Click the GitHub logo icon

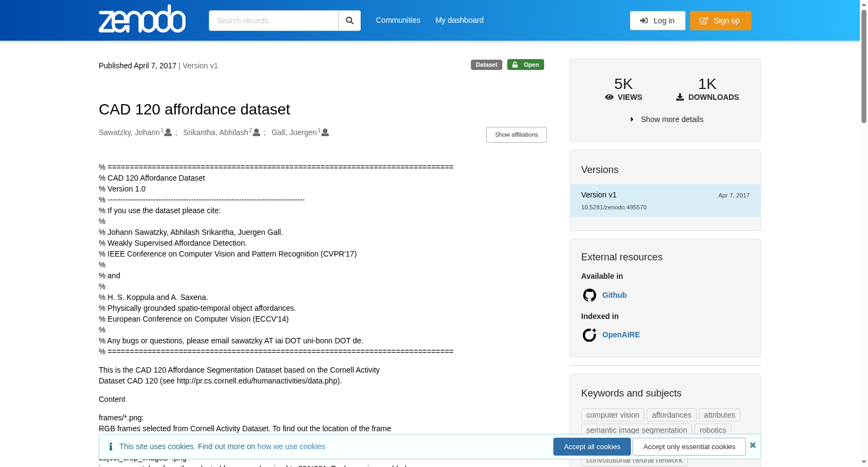589,295
